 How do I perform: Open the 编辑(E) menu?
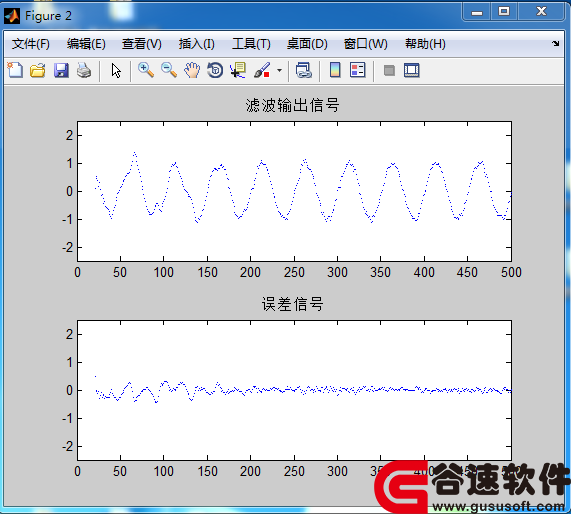[x=86, y=44]
